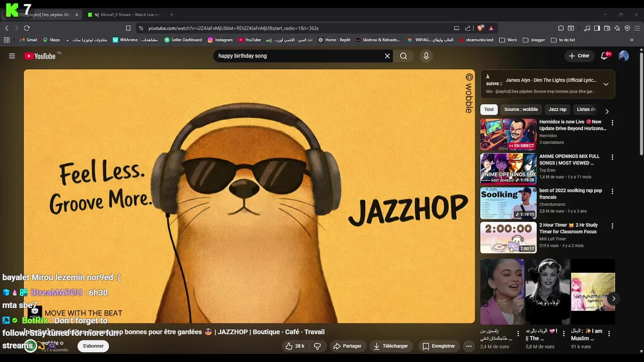Open Brave Shields lion icon
This screenshot has height=362, width=644.
480,28
